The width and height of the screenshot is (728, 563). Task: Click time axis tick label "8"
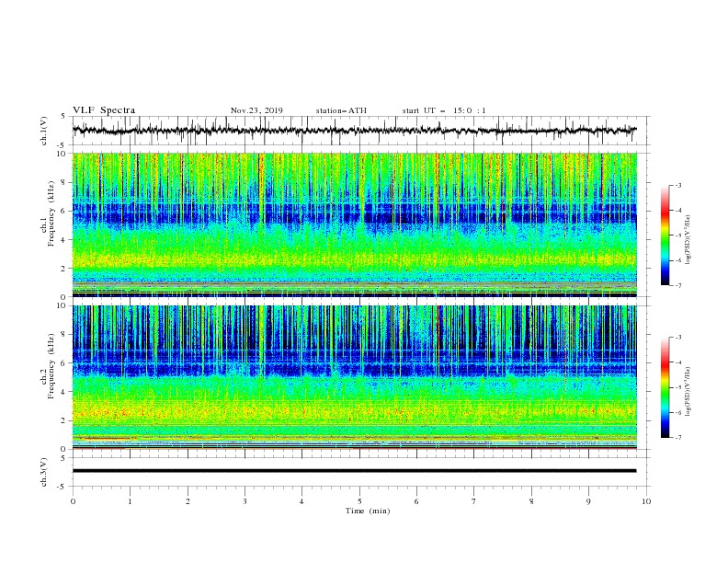pos(531,501)
